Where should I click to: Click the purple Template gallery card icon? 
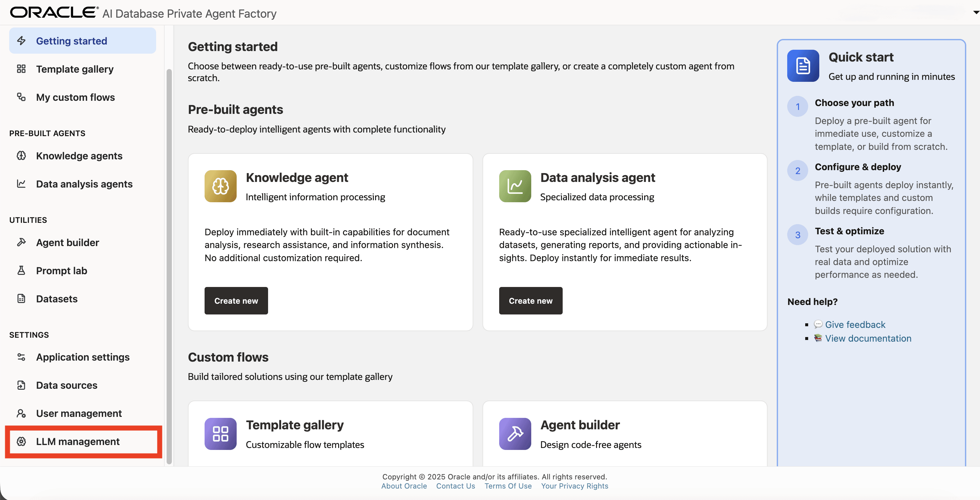tap(221, 434)
